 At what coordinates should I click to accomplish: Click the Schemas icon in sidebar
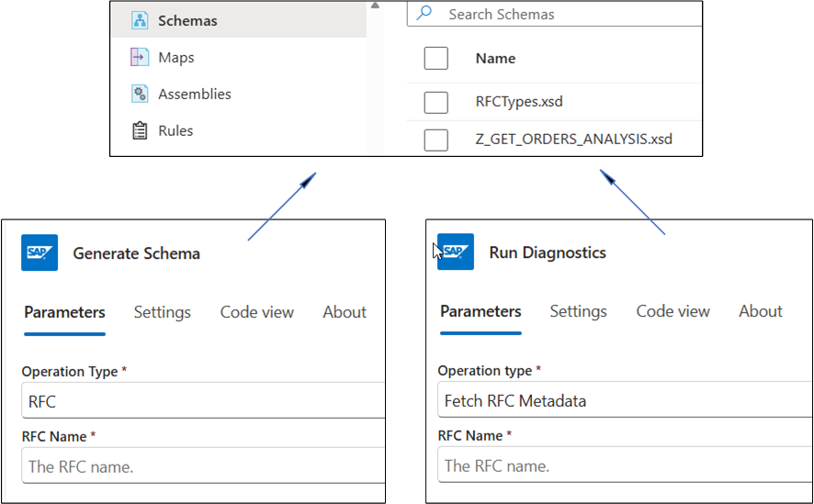140,20
